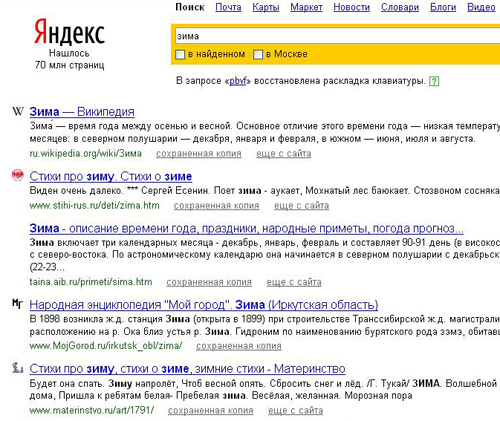Image resolution: width=500 pixels, height=421 pixels.
Task: Open keyboard layout help question-mark icon
Action: pos(434,81)
